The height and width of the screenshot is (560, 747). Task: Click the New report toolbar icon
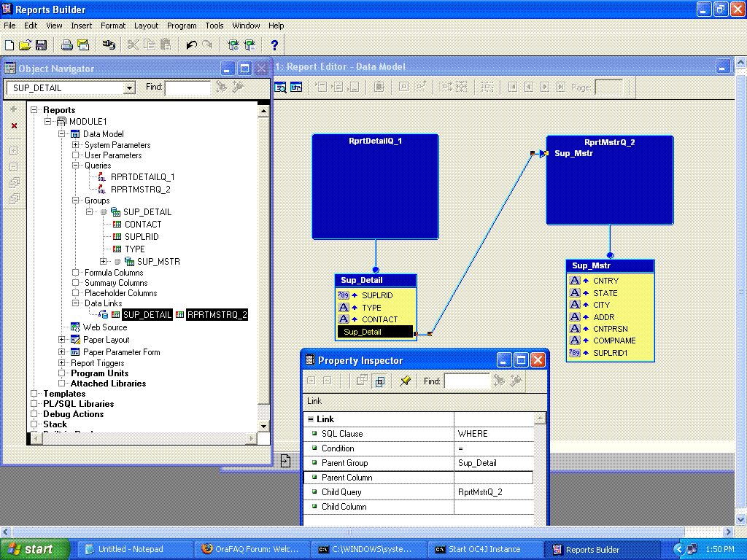pos(9,45)
